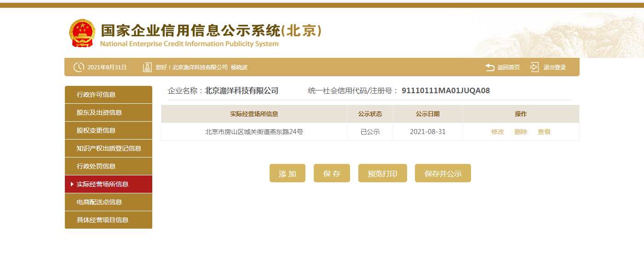Click the user badge icon
644x264 pixels.
click(147, 67)
